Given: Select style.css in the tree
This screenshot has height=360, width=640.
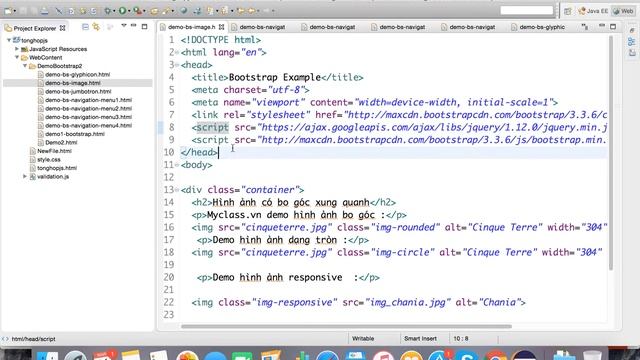Looking at the screenshot, I should pos(49,160).
